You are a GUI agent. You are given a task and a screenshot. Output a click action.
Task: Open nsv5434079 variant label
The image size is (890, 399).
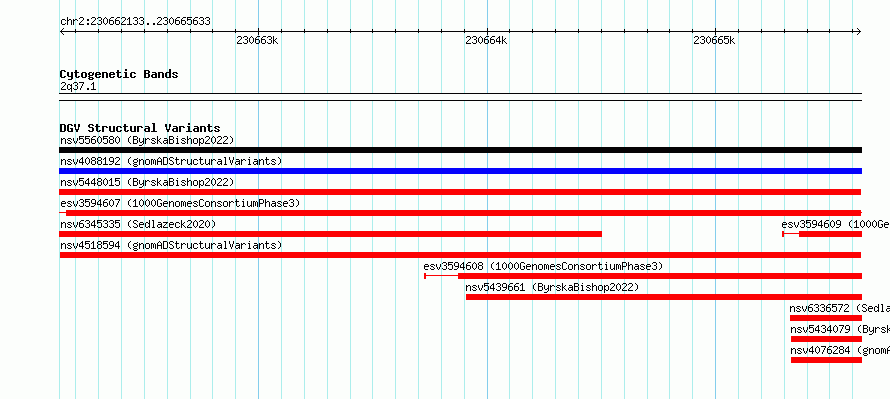[839, 329]
